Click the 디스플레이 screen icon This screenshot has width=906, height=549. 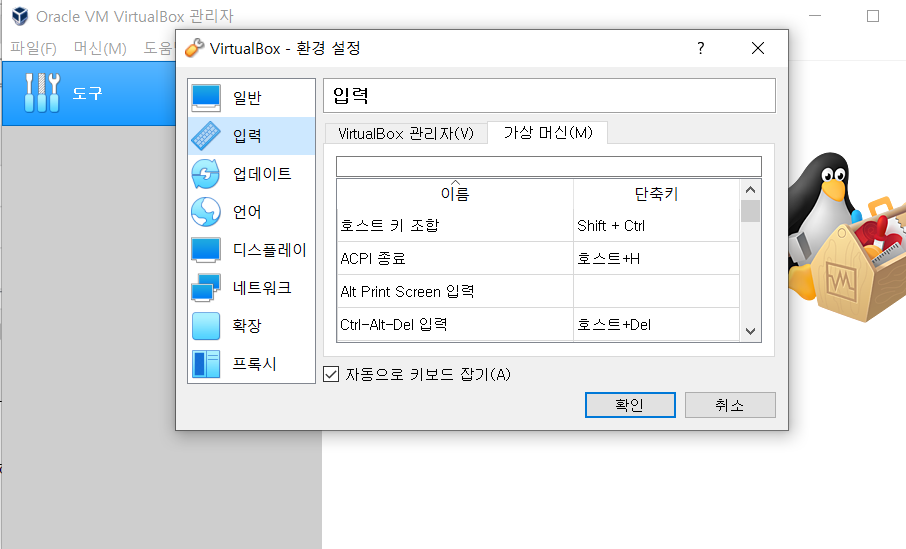(x=206, y=250)
